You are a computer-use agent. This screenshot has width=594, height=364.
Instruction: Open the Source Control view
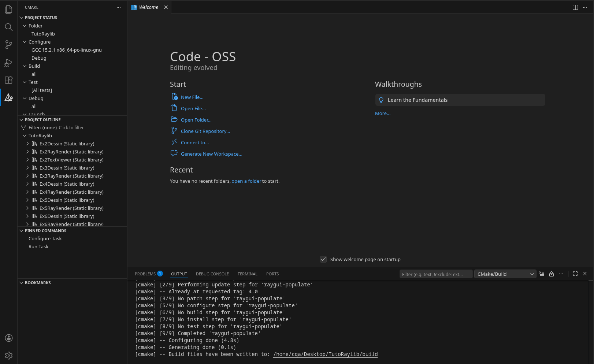[x=9, y=45]
